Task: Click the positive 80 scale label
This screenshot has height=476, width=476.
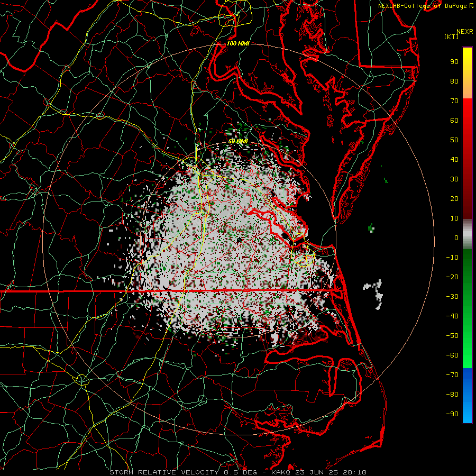Action: tap(454, 81)
